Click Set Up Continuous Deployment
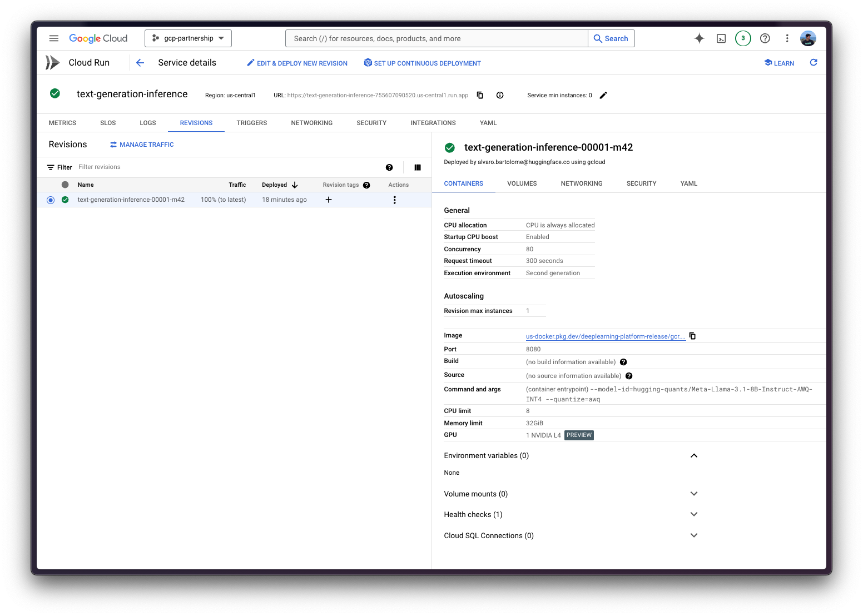The image size is (863, 616). [x=423, y=63]
